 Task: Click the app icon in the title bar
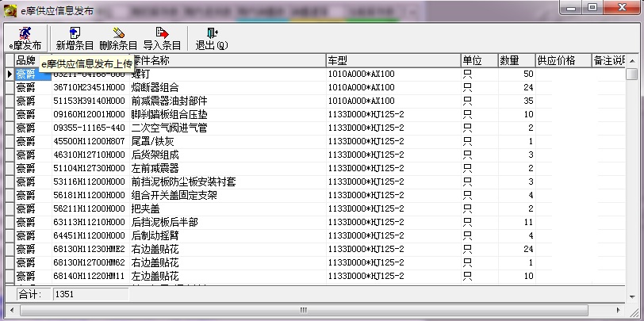pyautogui.click(x=10, y=10)
